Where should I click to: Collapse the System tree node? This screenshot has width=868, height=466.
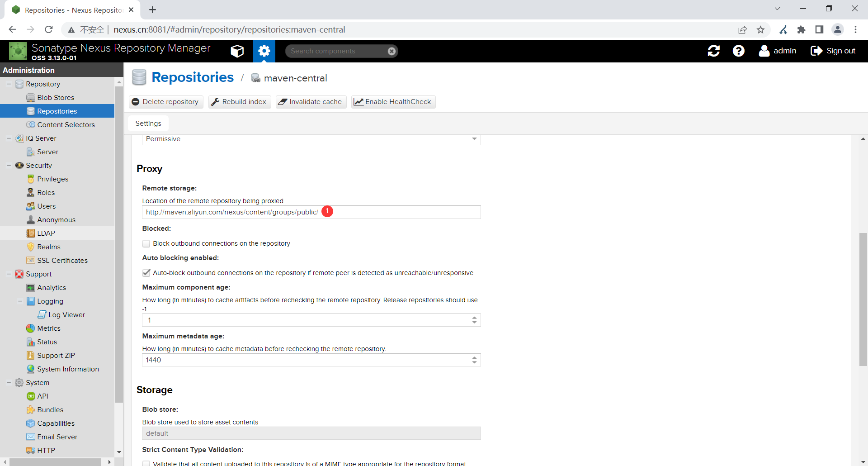click(9, 383)
